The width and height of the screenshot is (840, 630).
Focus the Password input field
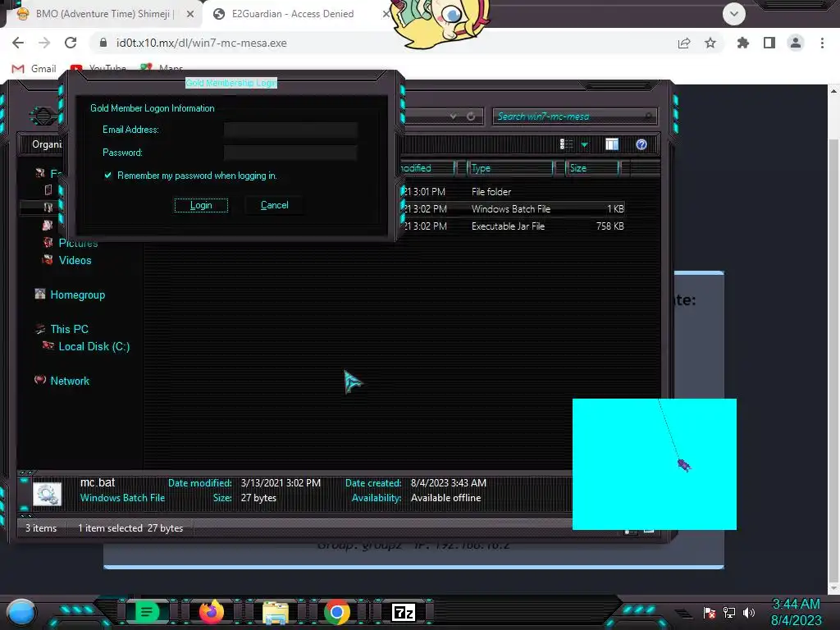click(x=290, y=153)
